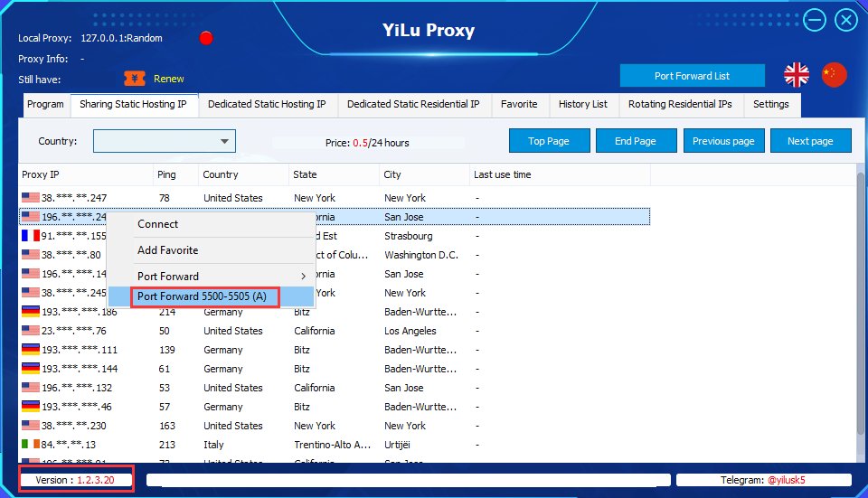The width and height of the screenshot is (868, 498).
Task: Click the German flag for 193.***.***.144
Action: (31, 369)
